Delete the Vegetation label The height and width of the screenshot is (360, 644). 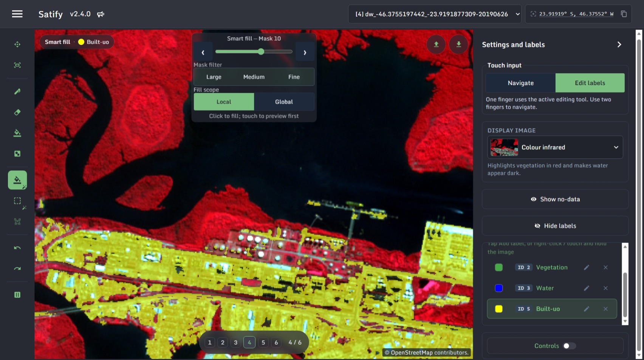605,267
